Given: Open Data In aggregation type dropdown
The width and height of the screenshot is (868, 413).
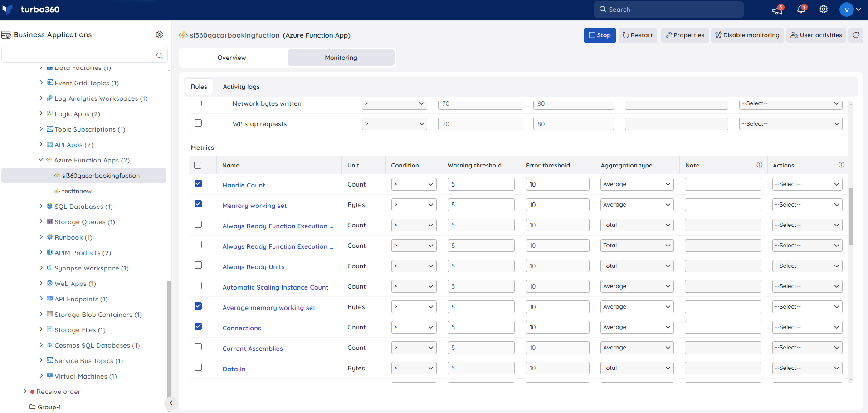Looking at the screenshot, I should pyautogui.click(x=637, y=368).
